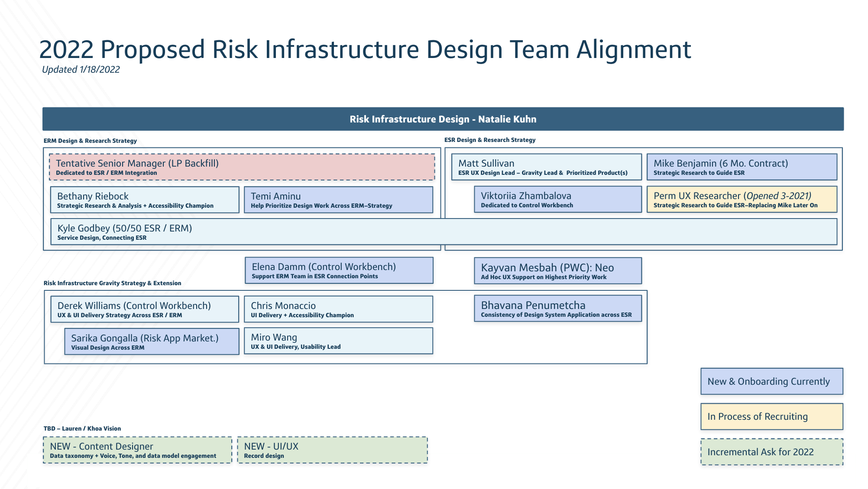This screenshot has width=868, height=489.
Task: Click the Viktoriia Zhambalova card
Action: coord(558,199)
